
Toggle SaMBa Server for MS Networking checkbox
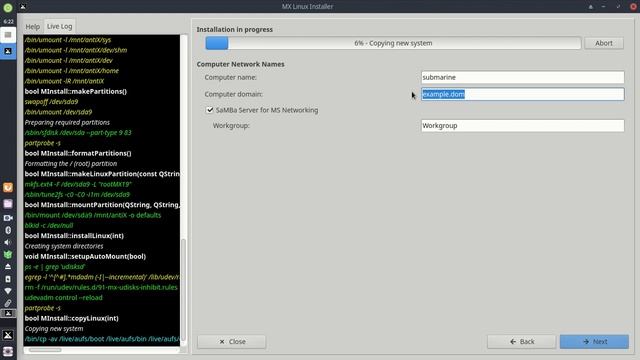[210, 110]
